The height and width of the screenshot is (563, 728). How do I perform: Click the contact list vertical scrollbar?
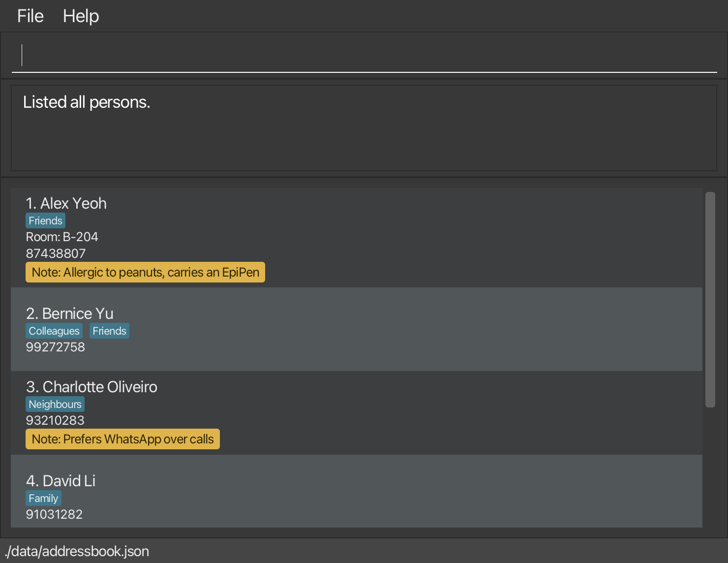(x=710, y=300)
